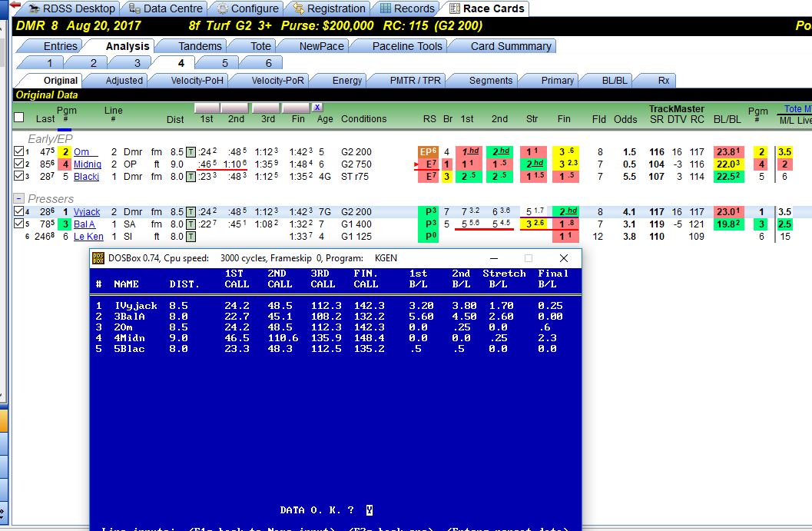The width and height of the screenshot is (812, 531).
Task: Open Data Centre via its database icon
Action: [134, 8]
